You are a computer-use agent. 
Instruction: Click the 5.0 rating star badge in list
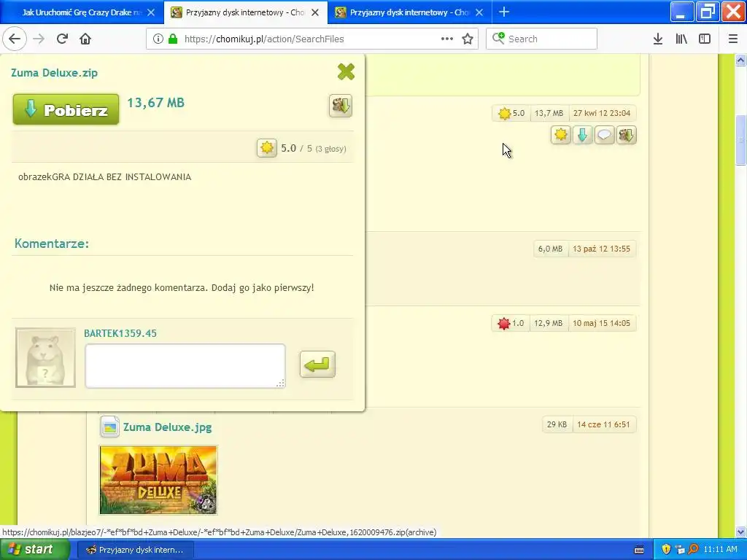click(x=511, y=113)
